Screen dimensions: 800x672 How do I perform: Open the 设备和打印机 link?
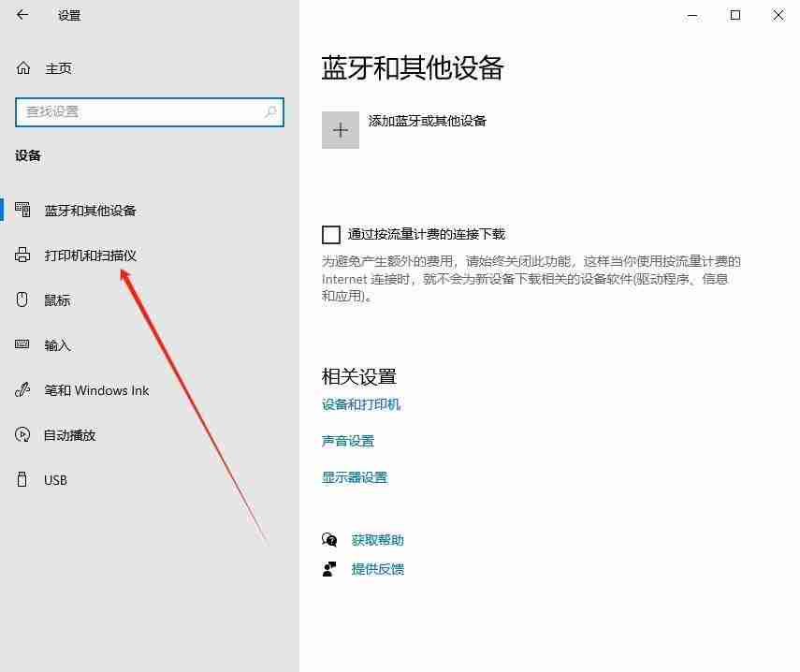click(361, 404)
